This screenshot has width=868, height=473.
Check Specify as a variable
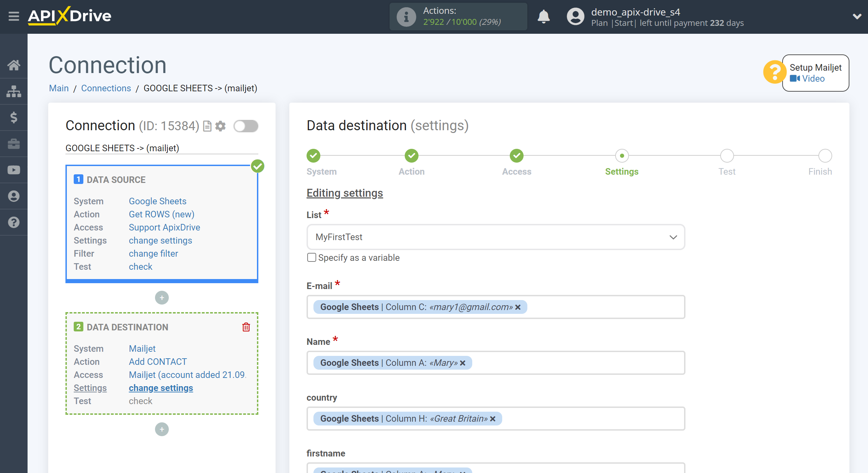tap(311, 257)
